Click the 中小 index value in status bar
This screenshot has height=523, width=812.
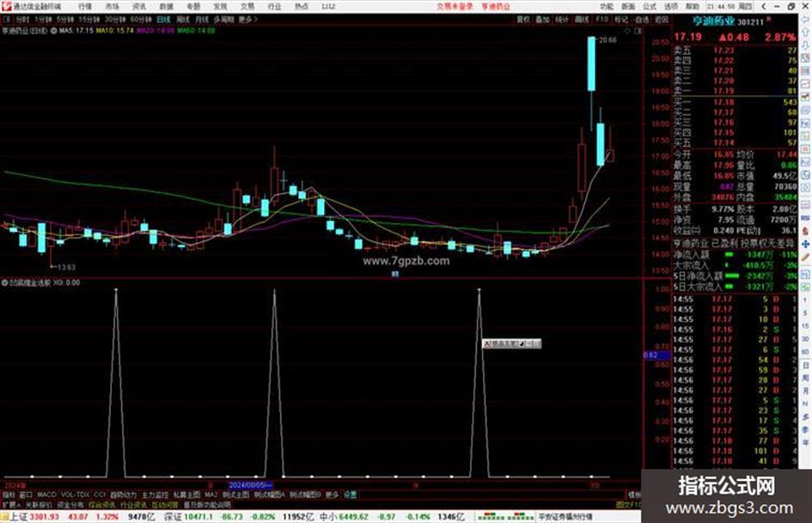(x=352, y=517)
